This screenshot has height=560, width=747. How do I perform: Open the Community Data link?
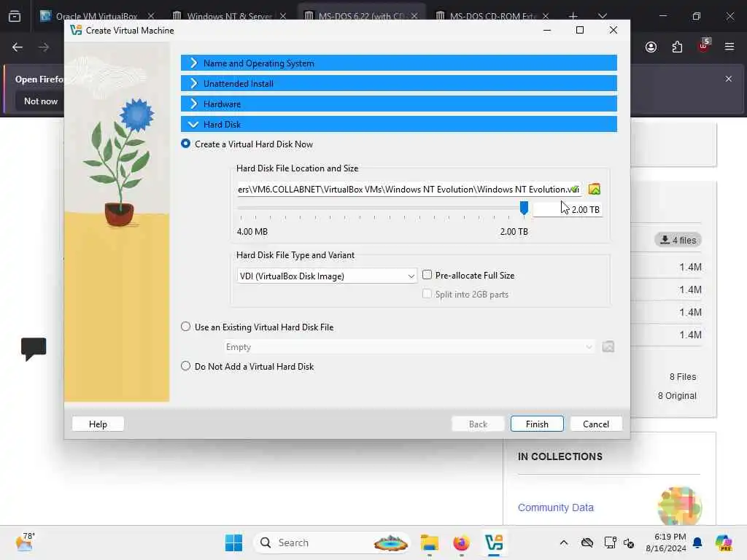pos(555,507)
